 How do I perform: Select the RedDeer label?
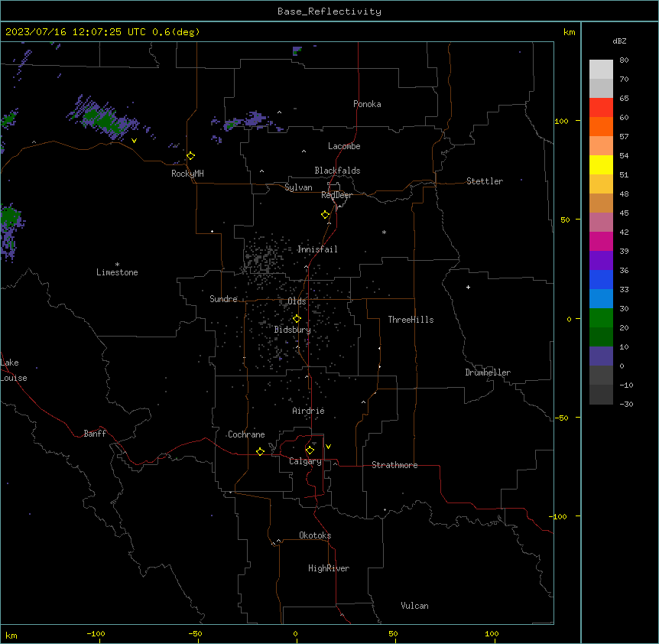336,195
